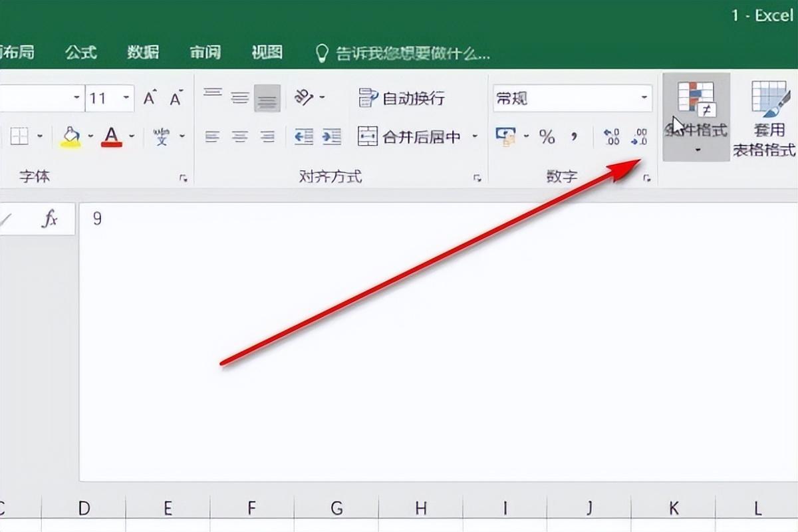The image size is (798, 532).
Task: Click 合并后居中 merge and center
Action: (x=410, y=137)
